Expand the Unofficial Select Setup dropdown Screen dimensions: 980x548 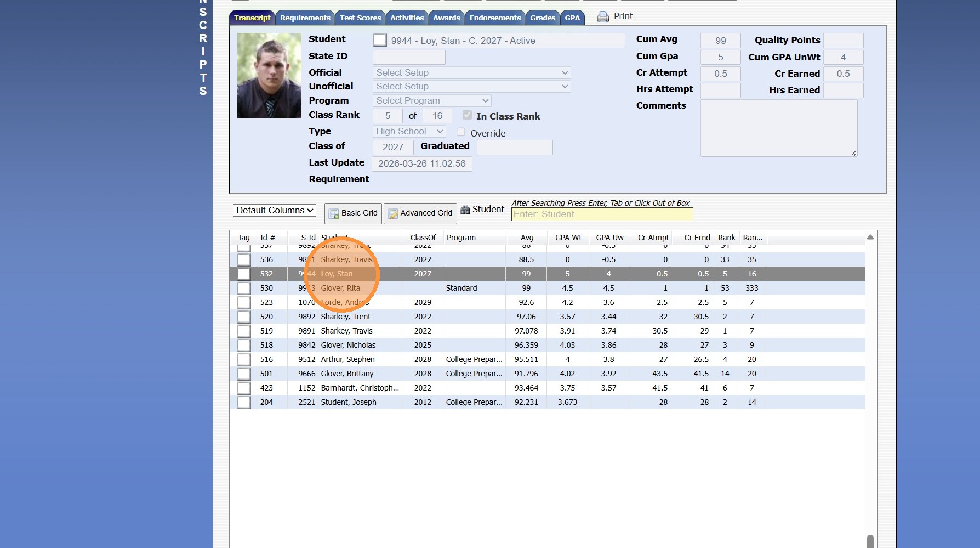471,86
